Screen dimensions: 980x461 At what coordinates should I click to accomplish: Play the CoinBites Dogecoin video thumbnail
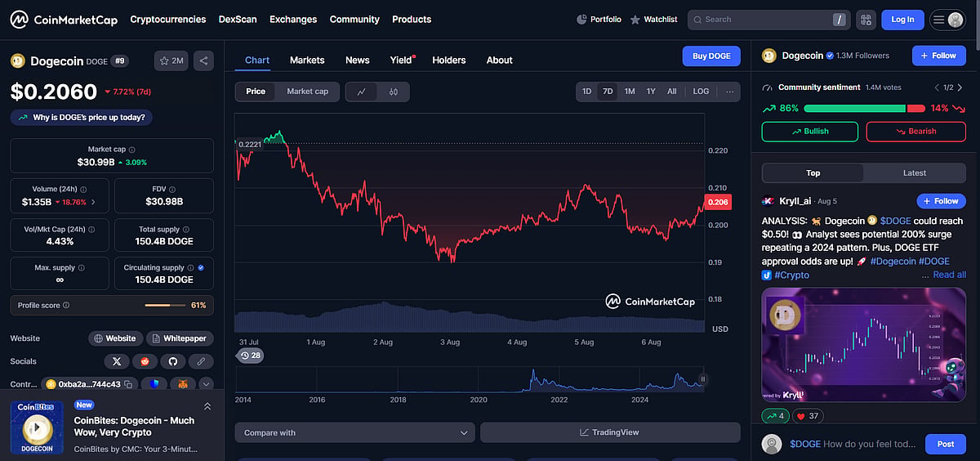(38, 428)
